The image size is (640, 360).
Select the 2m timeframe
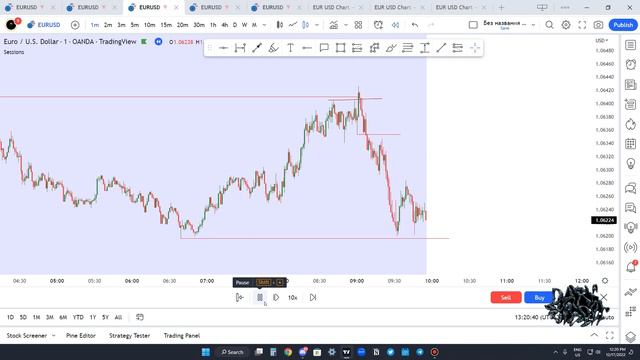108,25
